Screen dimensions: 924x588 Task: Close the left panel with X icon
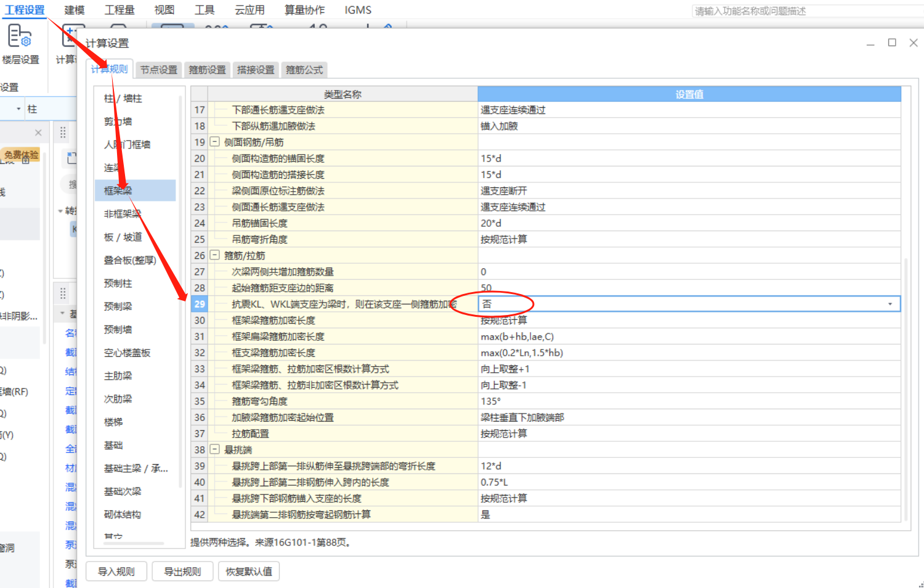pyautogui.click(x=38, y=133)
